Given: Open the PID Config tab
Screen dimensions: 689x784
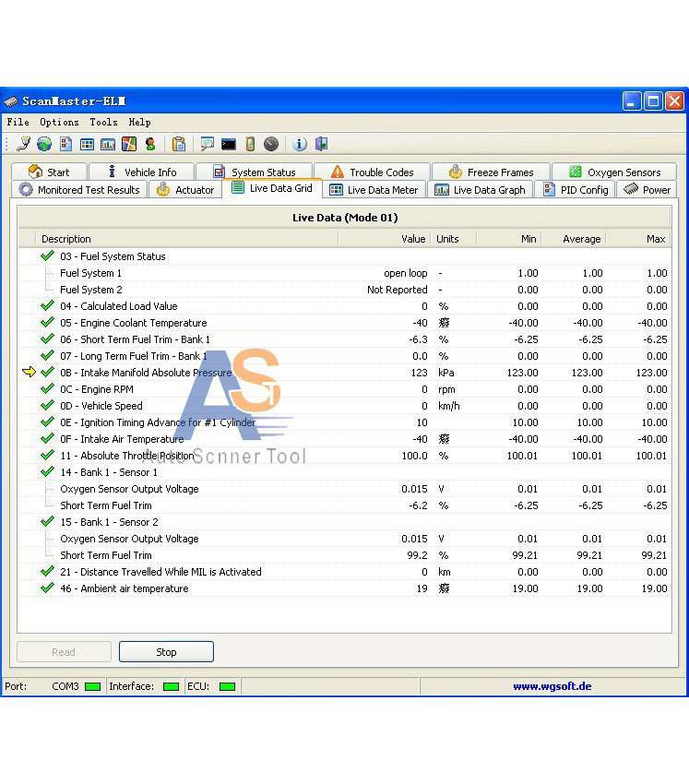Looking at the screenshot, I should click(575, 190).
